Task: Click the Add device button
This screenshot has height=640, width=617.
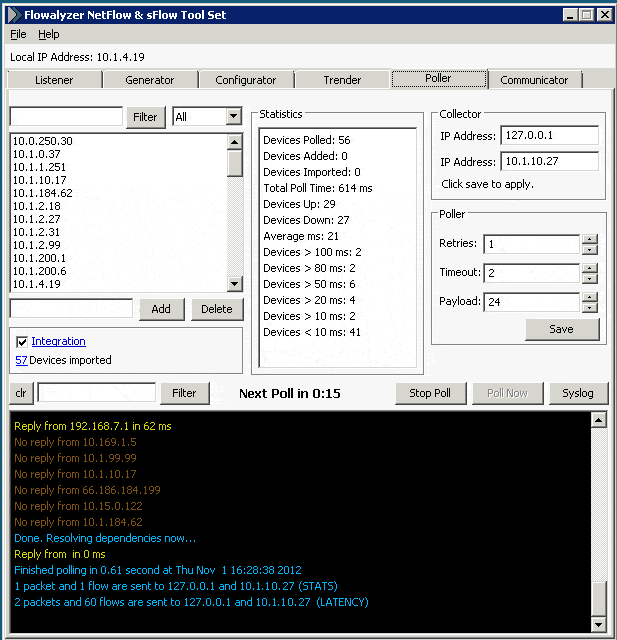Action: tap(162, 309)
